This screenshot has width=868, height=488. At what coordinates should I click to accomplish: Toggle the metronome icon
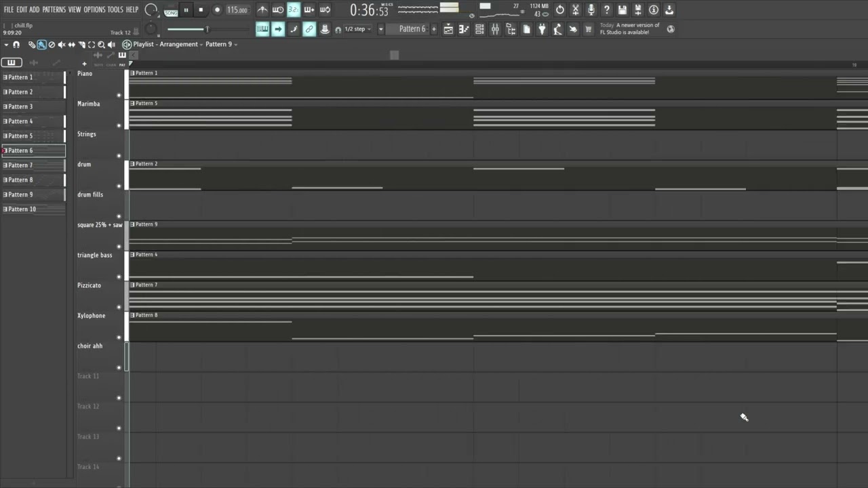[x=262, y=9]
